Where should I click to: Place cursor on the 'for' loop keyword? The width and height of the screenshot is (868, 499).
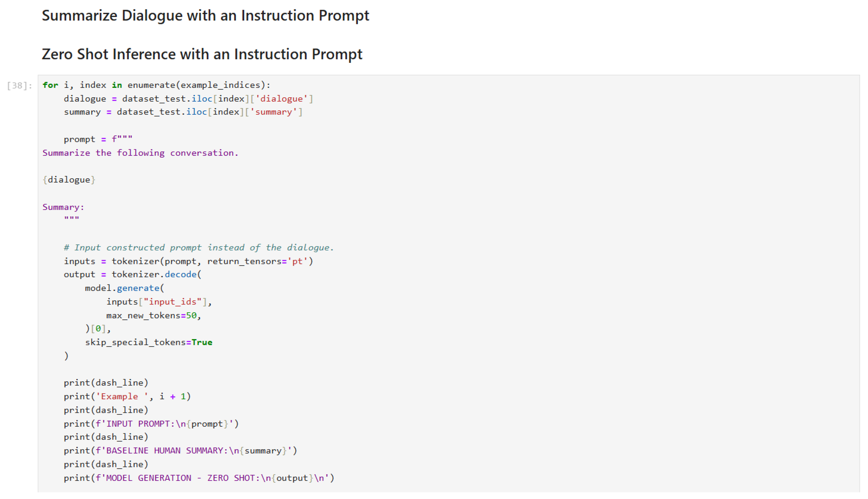coord(50,85)
